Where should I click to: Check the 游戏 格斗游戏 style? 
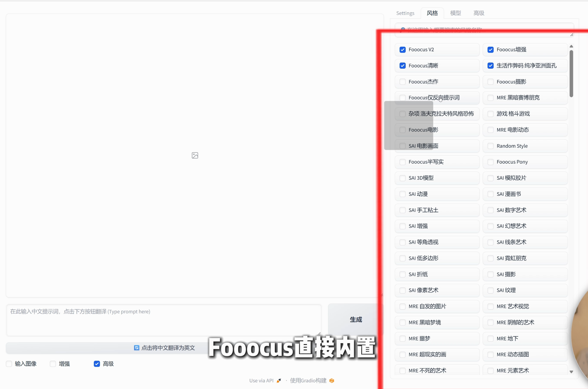point(490,114)
